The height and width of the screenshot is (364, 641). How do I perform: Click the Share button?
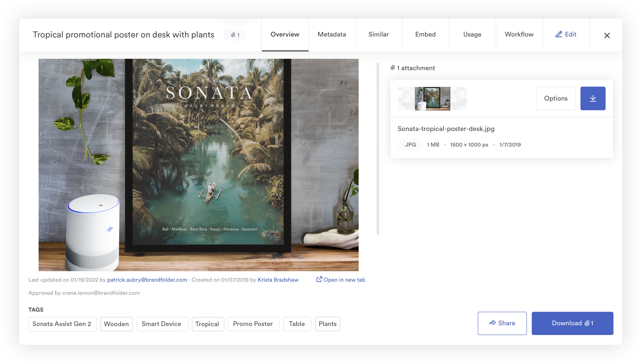tap(502, 323)
